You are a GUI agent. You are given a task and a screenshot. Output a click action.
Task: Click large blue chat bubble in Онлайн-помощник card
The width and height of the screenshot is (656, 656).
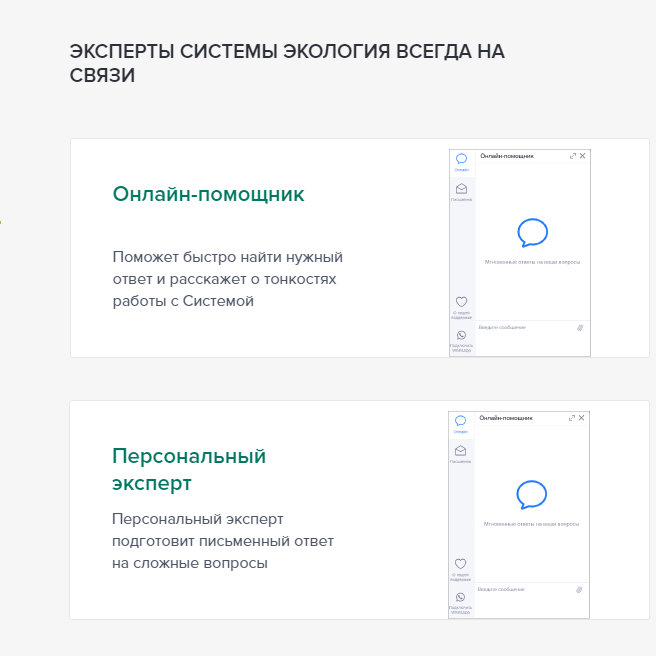(533, 233)
